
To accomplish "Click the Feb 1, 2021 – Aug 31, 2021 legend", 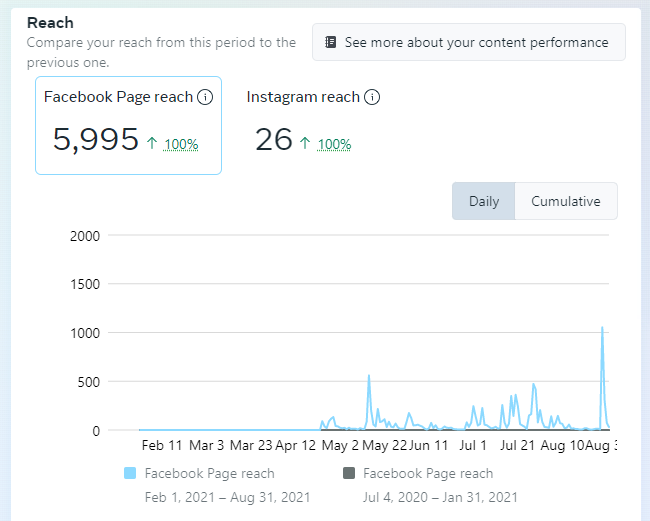I will [x=227, y=497].
